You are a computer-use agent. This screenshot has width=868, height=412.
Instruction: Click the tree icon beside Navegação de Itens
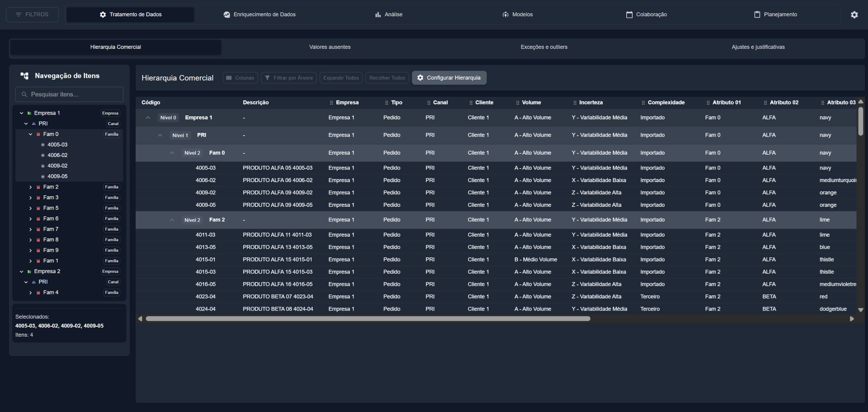(24, 76)
